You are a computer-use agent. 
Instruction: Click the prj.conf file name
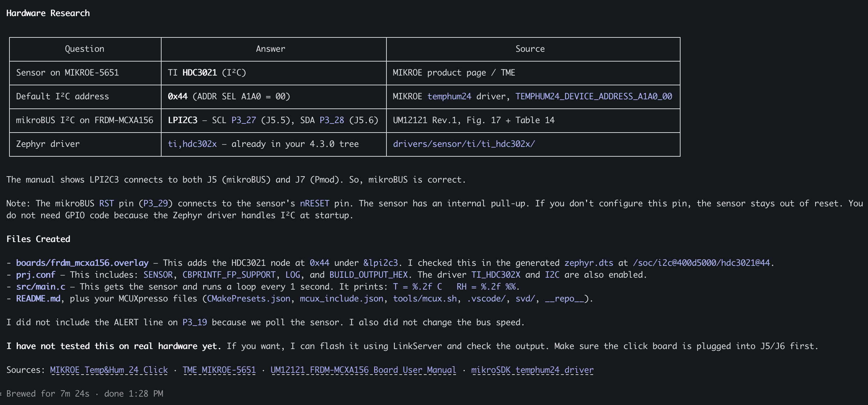(36, 275)
